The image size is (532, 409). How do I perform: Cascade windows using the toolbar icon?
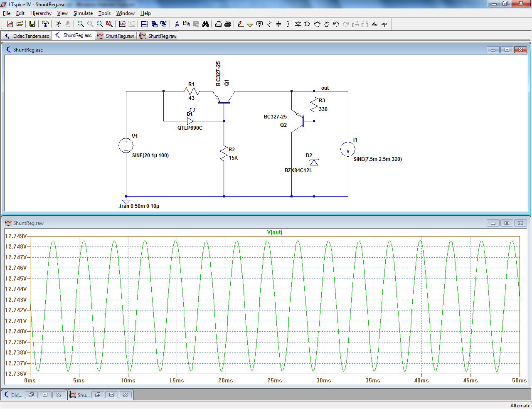click(x=154, y=24)
